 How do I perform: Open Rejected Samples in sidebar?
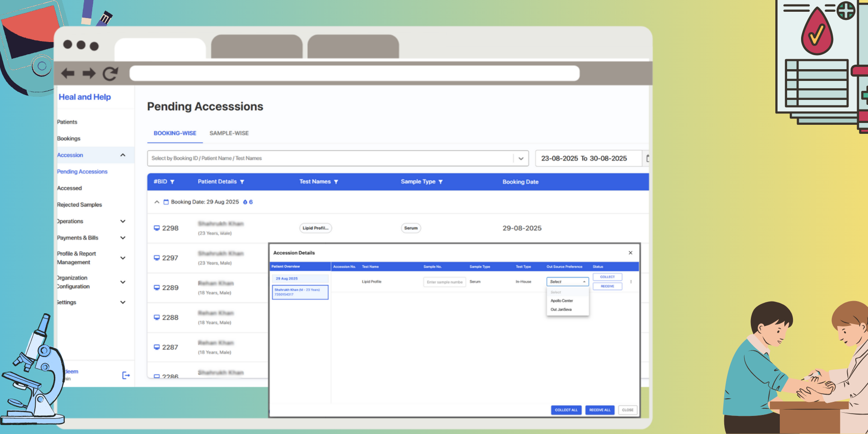[x=80, y=205]
